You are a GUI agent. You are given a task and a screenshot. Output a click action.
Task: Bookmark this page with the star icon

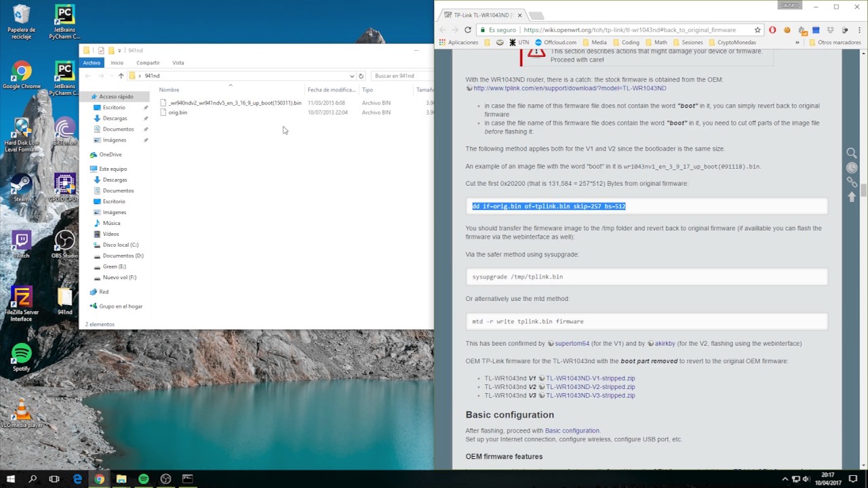pos(757,30)
